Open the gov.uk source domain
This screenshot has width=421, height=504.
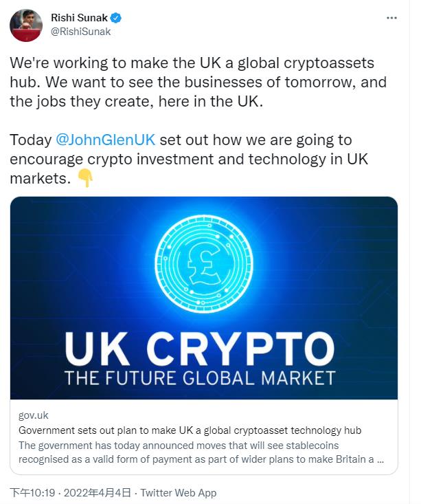tap(34, 415)
